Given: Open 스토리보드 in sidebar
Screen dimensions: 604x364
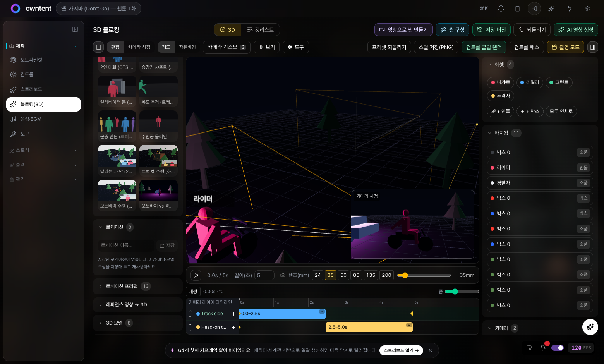Looking at the screenshot, I should pyautogui.click(x=43, y=89).
